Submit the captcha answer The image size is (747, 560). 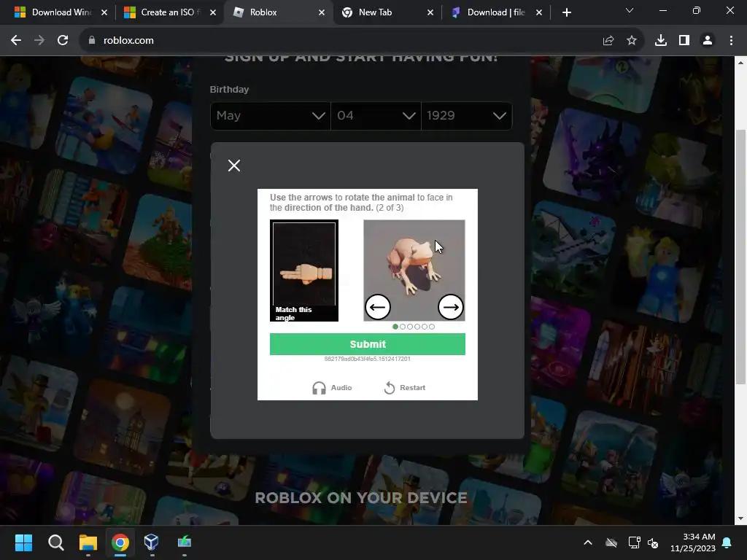click(x=368, y=344)
